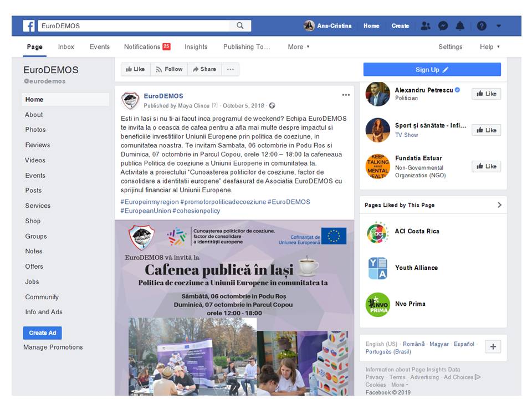The width and height of the screenshot is (532, 399).
Task: Like the EuroDEMOS page
Action: point(136,69)
